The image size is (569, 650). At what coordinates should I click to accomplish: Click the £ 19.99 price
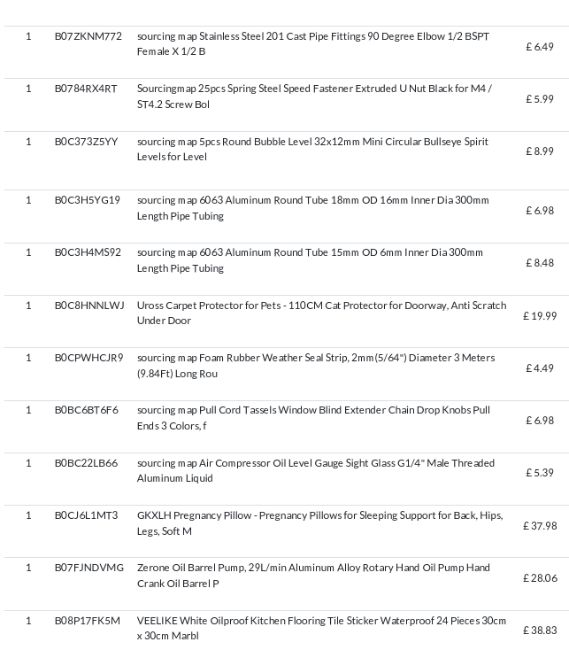540,316
